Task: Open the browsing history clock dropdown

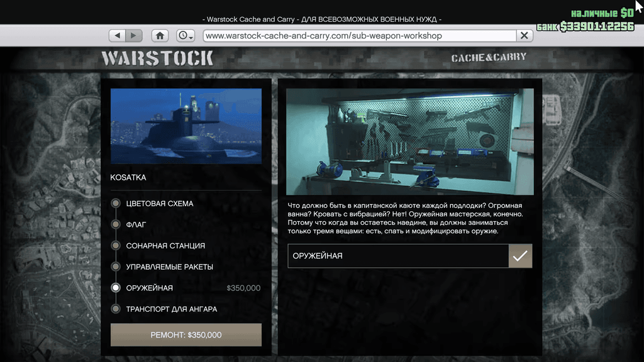Action: (186, 36)
